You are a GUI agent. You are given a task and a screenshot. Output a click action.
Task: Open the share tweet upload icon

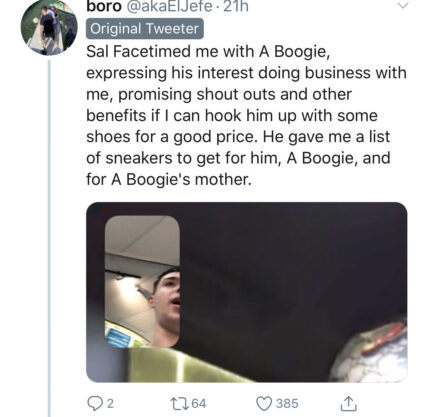point(348,403)
